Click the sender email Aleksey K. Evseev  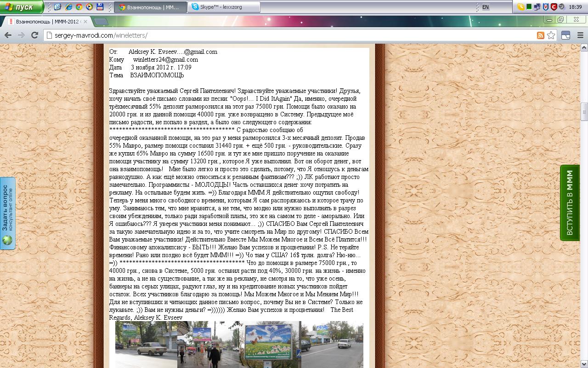(173, 52)
